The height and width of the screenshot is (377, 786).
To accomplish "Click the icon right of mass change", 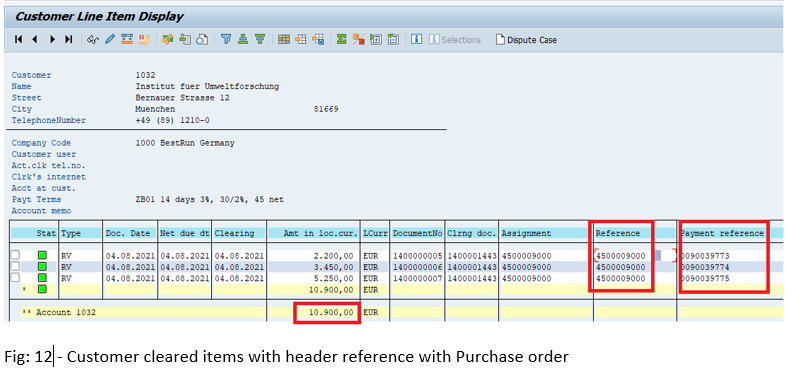I will (144, 40).
